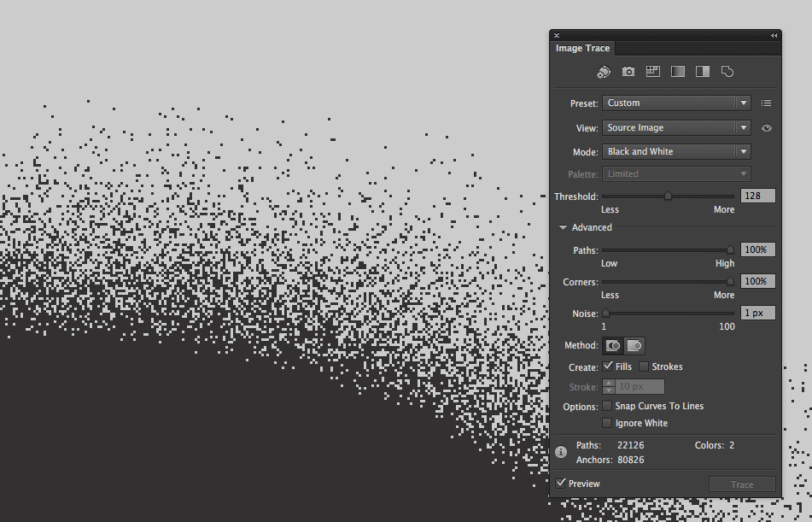The image size is (812, 522).
Task: Click the info icon beside Paths
Action: click(561, 452)
